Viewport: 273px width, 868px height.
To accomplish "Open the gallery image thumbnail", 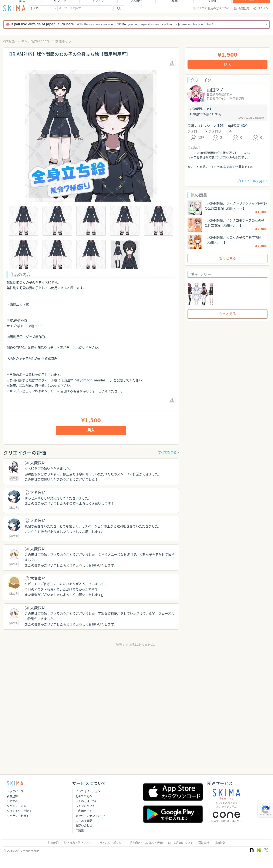I will [200, 293].
